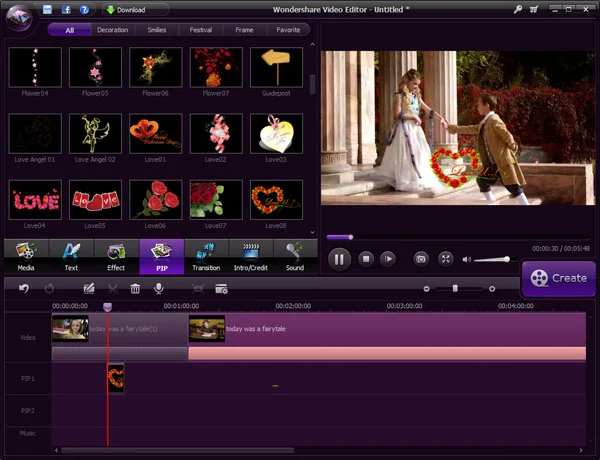This screenshot has width=600, height=460.
Task: Delete clip with the trash icon
Action: (x=135, y=288)
